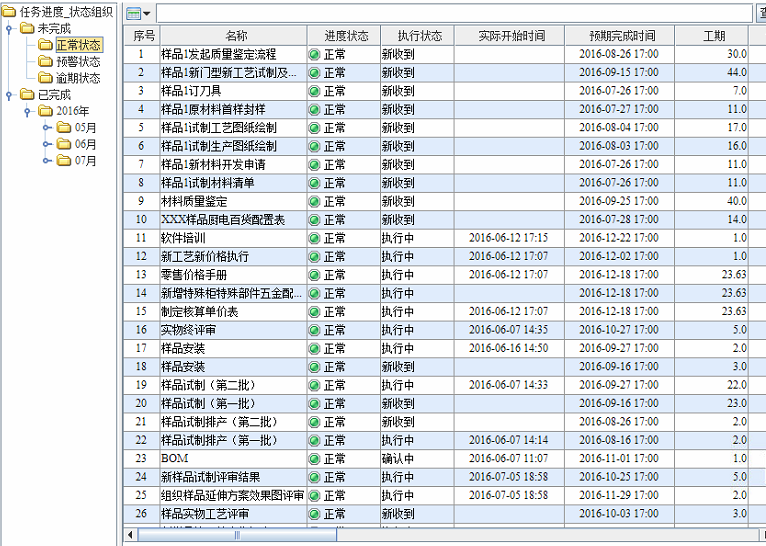Click the green status icon in BOM row
This screenshot has width=766, height=546.
[x=314, y=459]
